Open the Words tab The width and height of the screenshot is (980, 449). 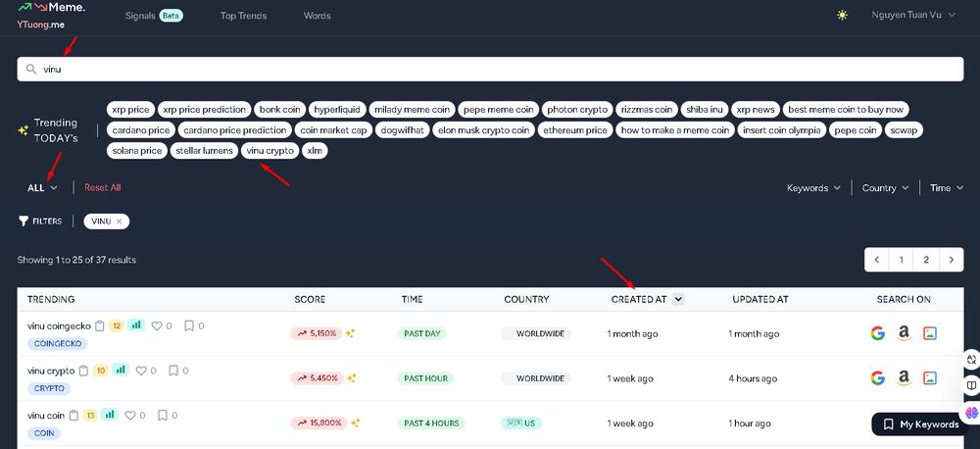(317, 16)
